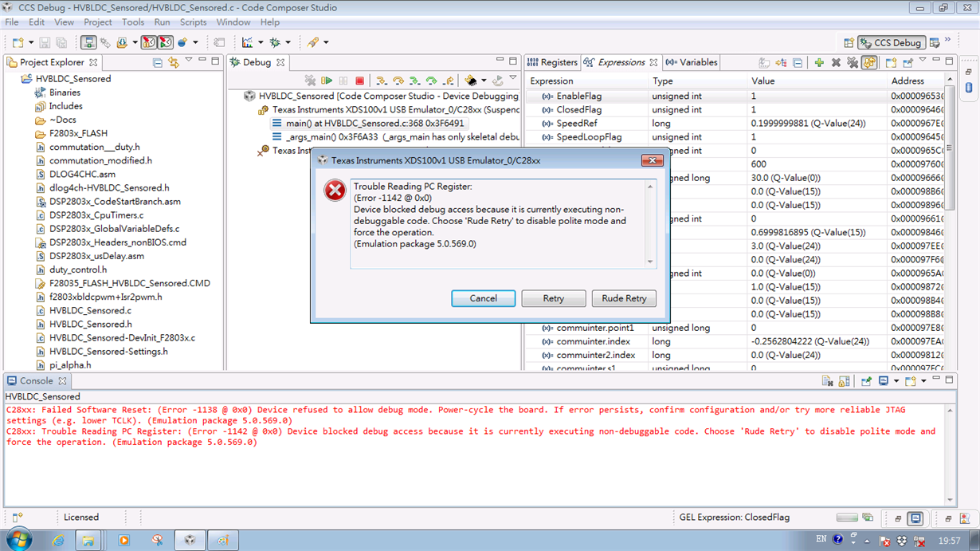Click the Value column header in Expressions
980x551 pixels.
tap(817, 81)
